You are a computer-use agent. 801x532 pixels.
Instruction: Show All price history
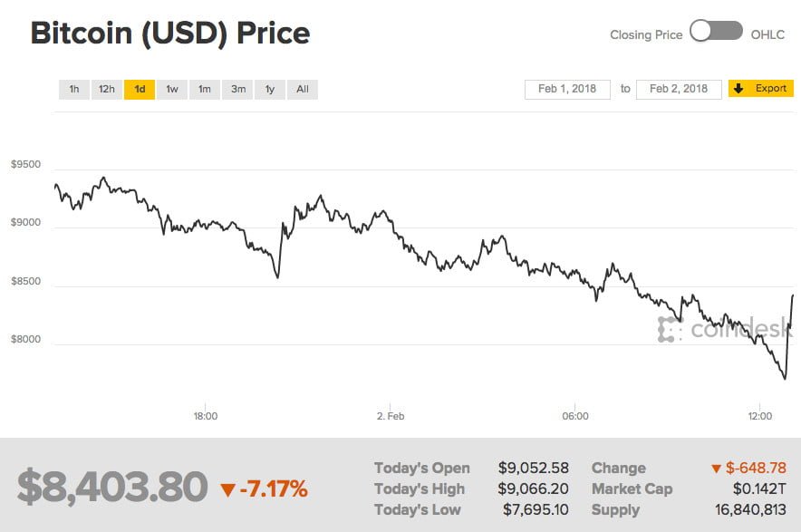coord(303,89)
